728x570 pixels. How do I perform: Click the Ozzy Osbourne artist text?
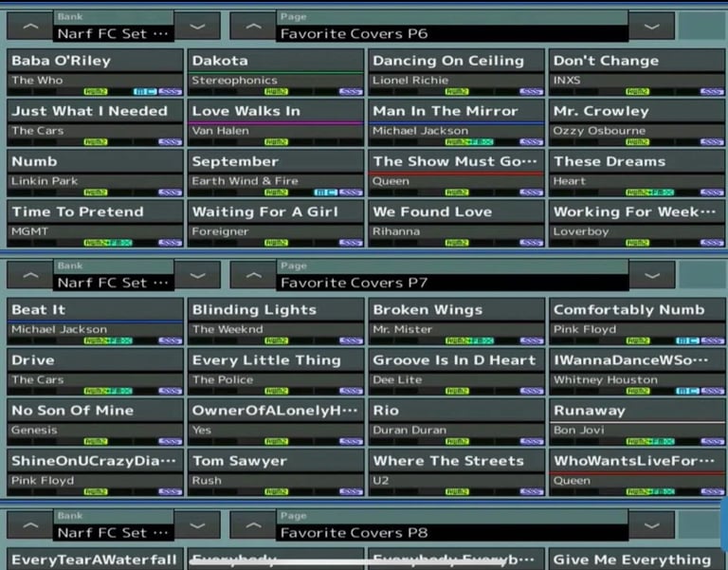[x=599, y=131]
